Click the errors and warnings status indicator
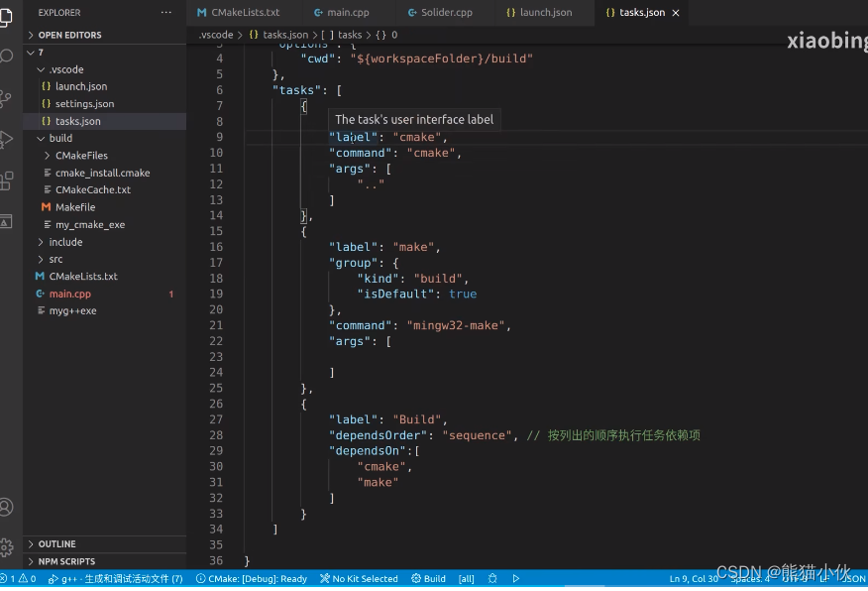The width and height of the screenshot is (868, 591). point(18,578)
